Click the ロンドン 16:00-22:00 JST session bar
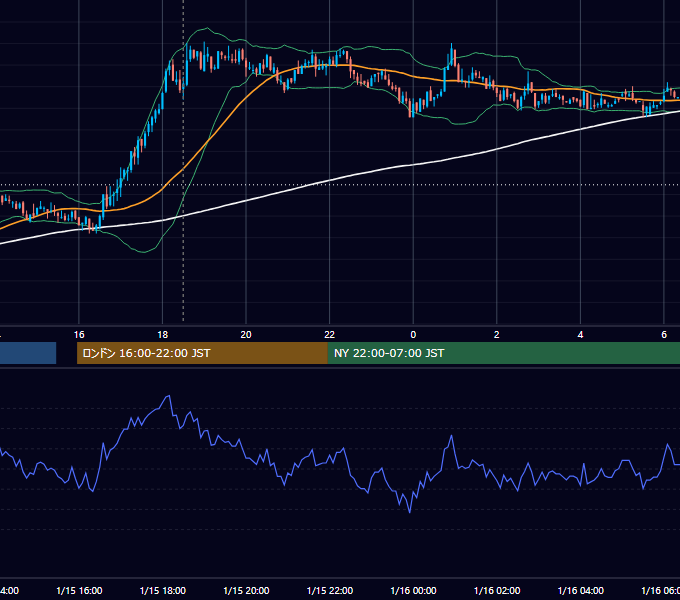This screenshot has width=680, height=600. pyautogui.click(x=202, y=353)
